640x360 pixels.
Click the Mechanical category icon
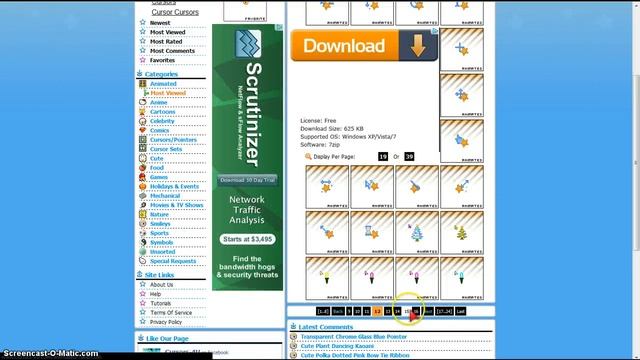click(x=142, y=196)
